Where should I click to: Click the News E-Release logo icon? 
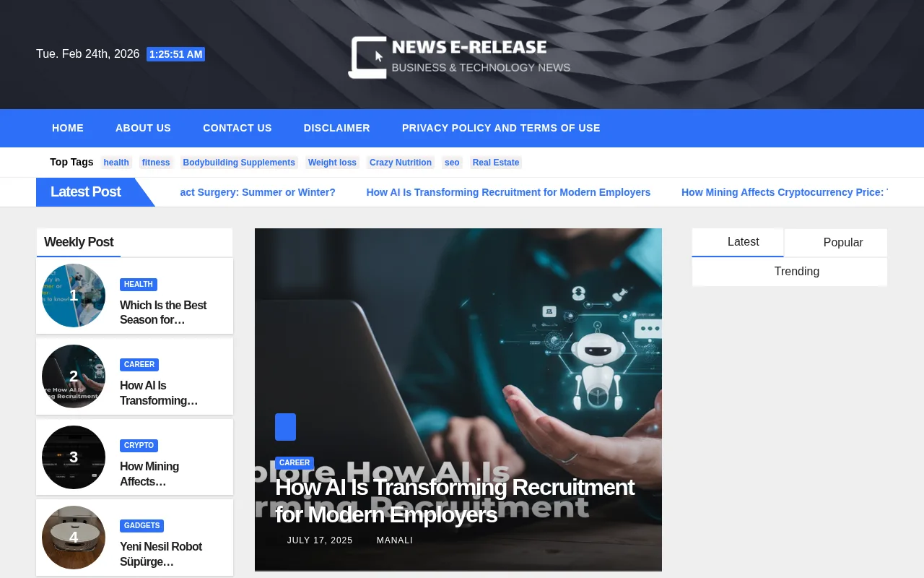point(367,57)
